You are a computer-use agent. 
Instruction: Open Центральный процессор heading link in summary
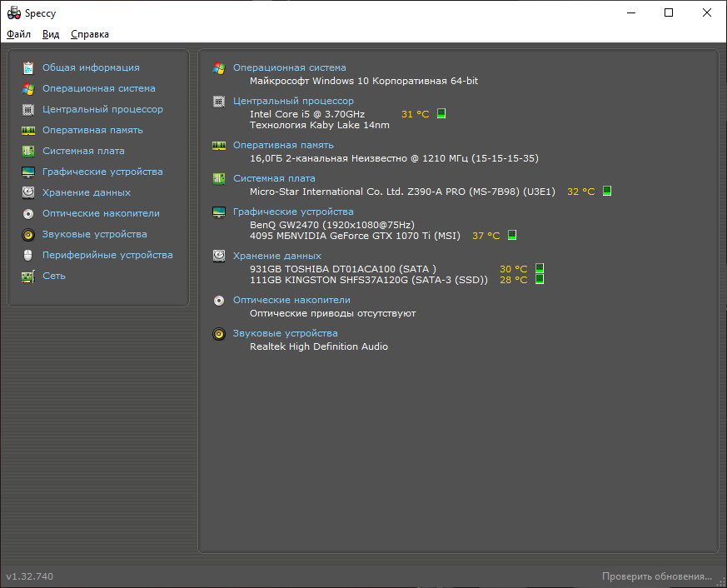pyautogui.click(x=293, y=101)
